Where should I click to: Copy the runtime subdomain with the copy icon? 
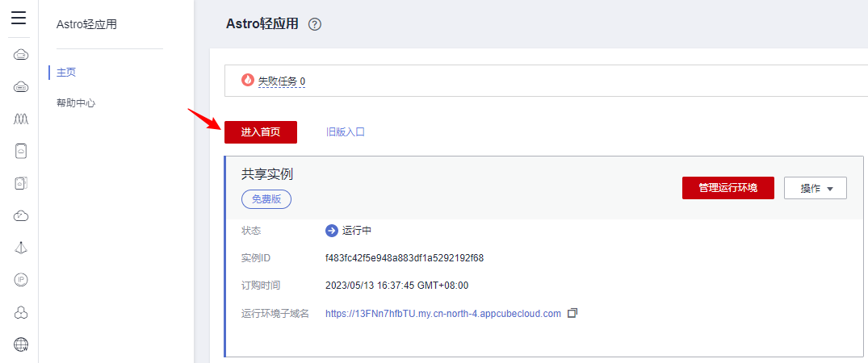click(x=572, y=313)
